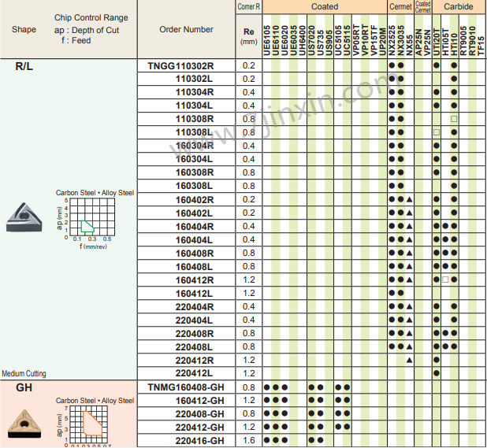
Task: Click the GH section label
Action: [24, 387]
